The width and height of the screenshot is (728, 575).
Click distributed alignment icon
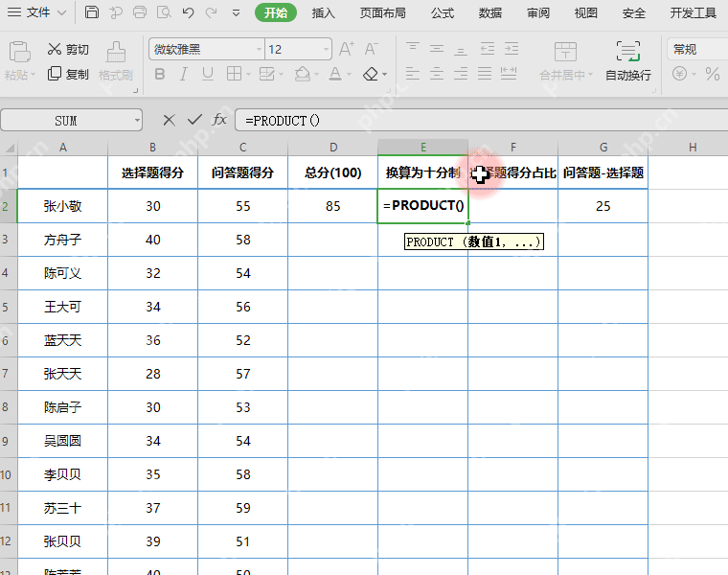pyautogui.click(x=509, y=74)
